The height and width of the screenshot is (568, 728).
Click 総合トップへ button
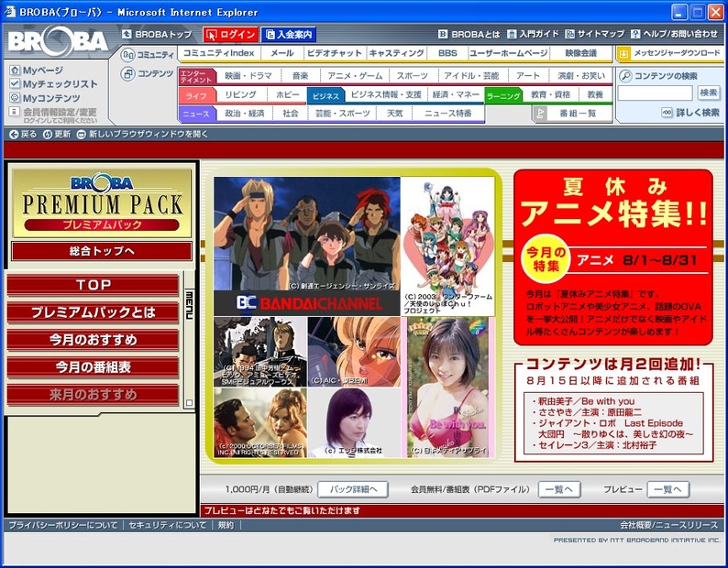tap(102, 251)
